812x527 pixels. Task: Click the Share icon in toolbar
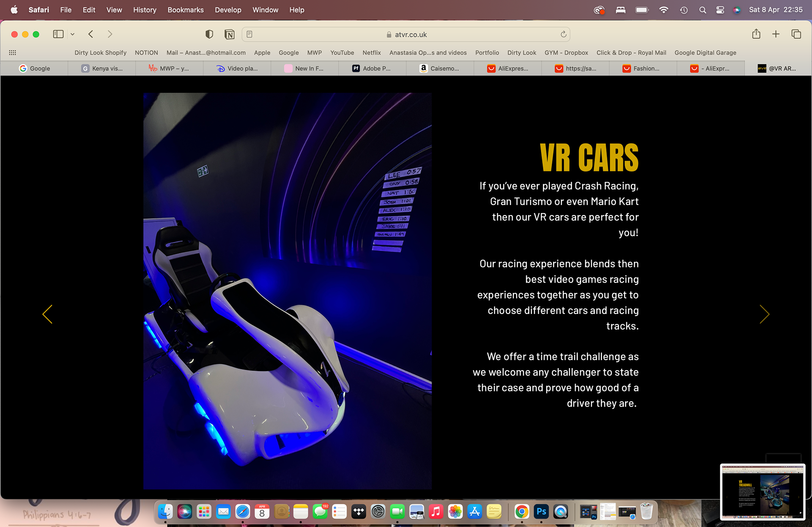[x=756, y=34]
